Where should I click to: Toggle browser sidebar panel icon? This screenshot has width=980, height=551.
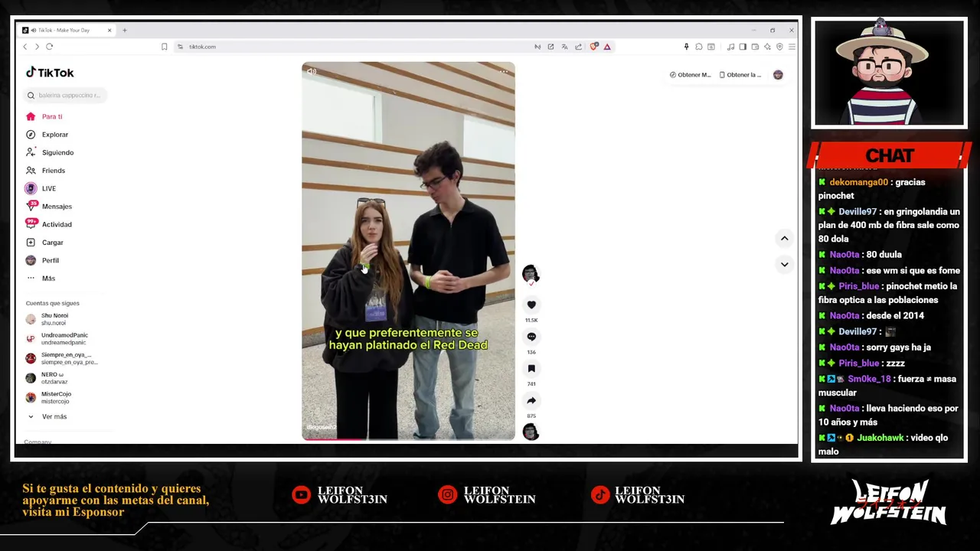point(743,47)
